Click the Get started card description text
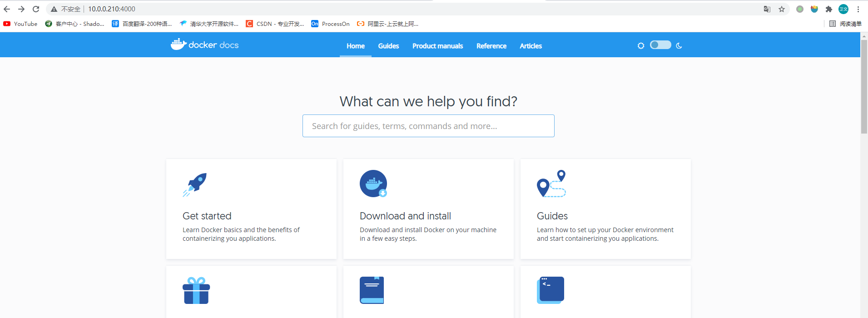Viewport: 868px width, 318px height. click(241, 234)
